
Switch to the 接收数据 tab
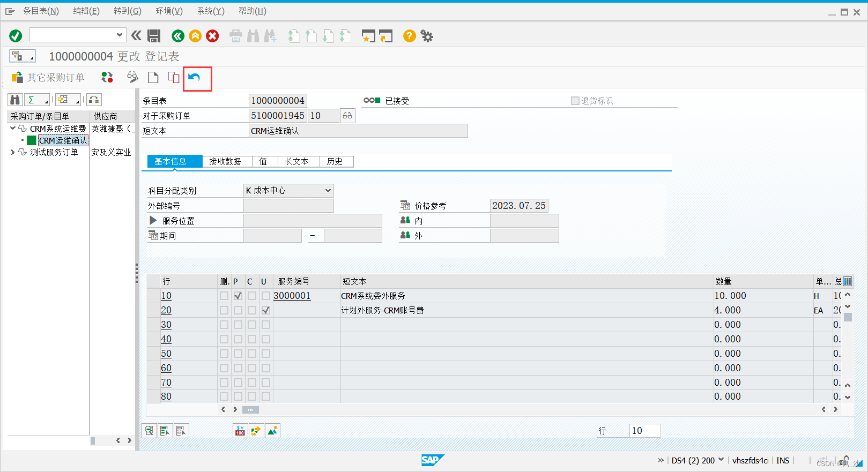coord(227,161)
